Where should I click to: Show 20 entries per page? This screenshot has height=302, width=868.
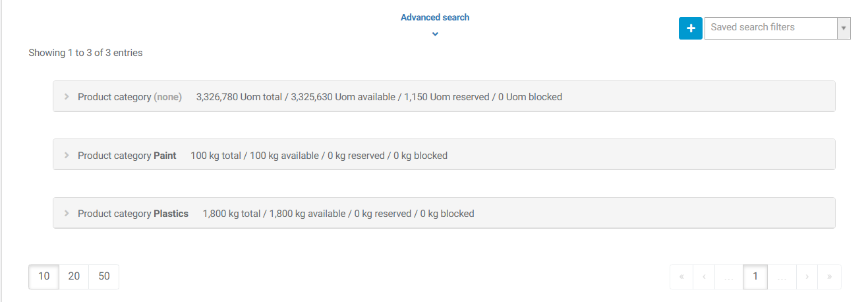coord(74,276)
